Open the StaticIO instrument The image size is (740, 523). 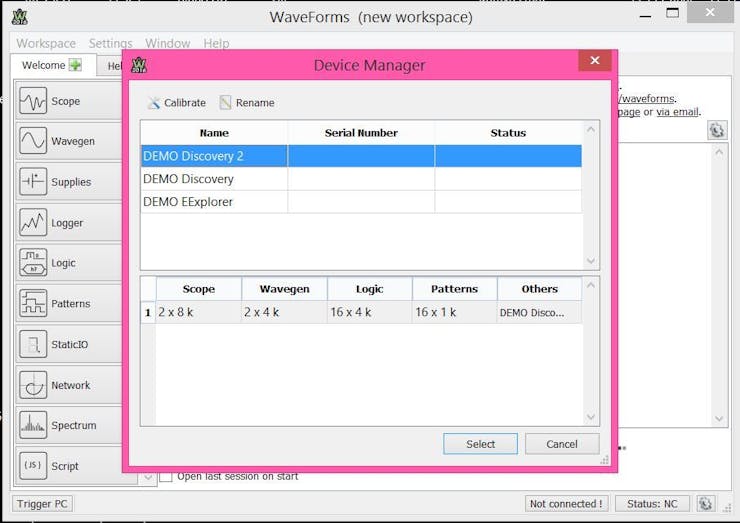pyautogui.click(x=69, y=344)
